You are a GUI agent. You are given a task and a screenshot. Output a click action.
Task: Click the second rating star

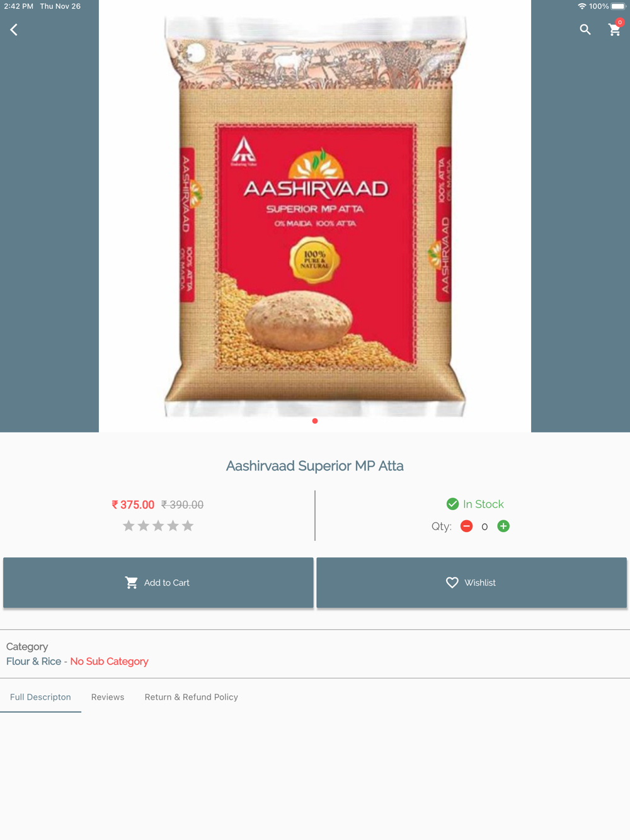144,526
